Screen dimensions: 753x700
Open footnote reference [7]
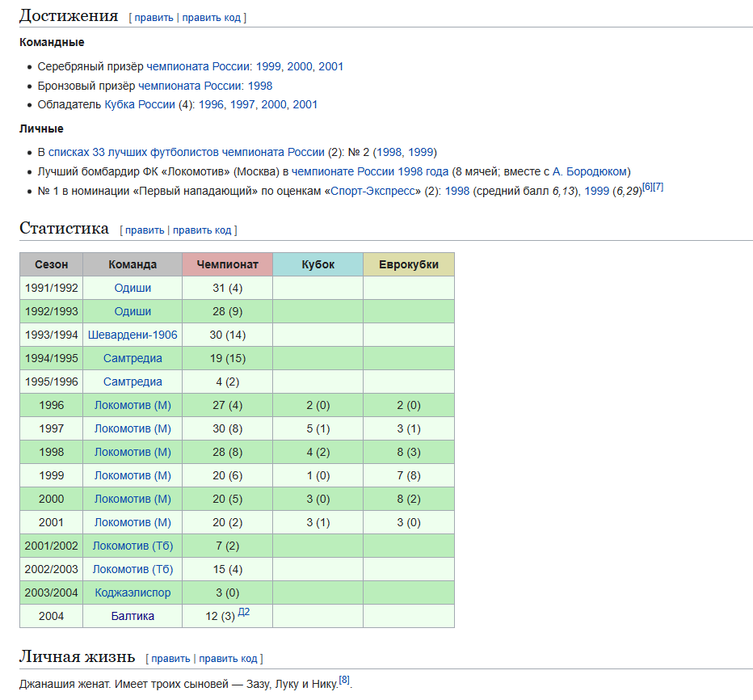click(x=658, y=187)
